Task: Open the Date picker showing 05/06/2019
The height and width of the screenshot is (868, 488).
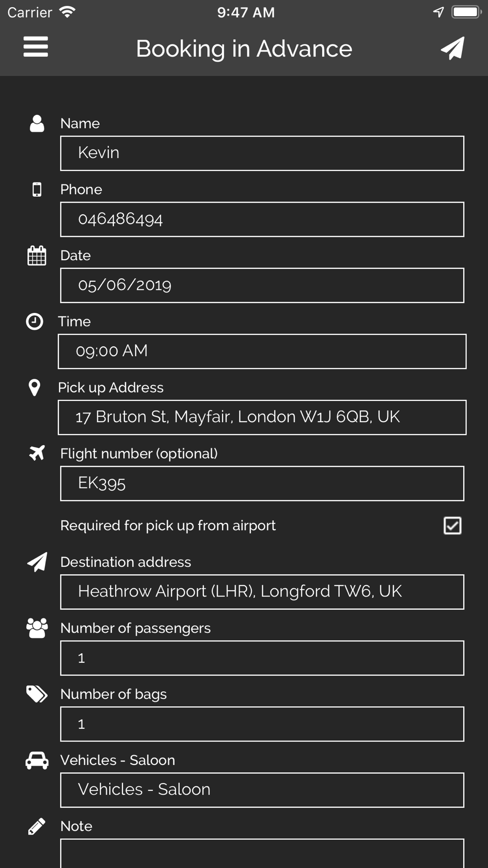Action: pos(262,286)
